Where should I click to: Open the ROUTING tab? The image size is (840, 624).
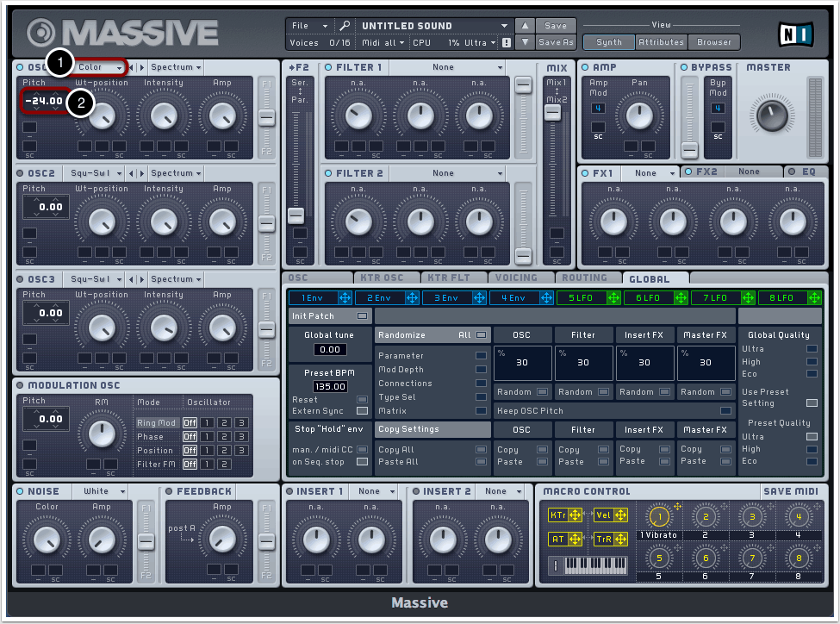584,278
